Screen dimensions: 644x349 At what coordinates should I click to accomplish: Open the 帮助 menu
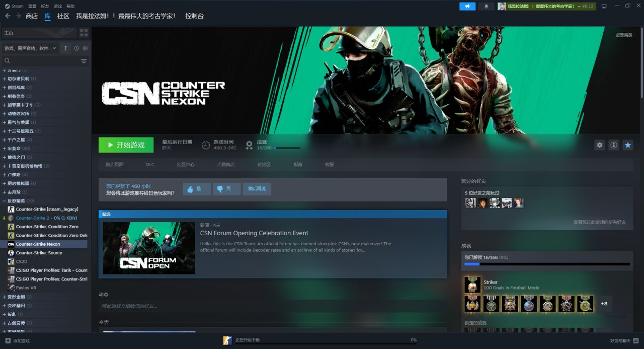click(x=70, y=6)
